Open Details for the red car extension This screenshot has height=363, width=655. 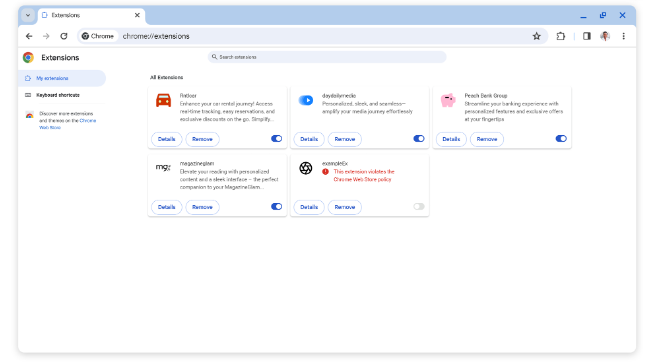(166, 139)
